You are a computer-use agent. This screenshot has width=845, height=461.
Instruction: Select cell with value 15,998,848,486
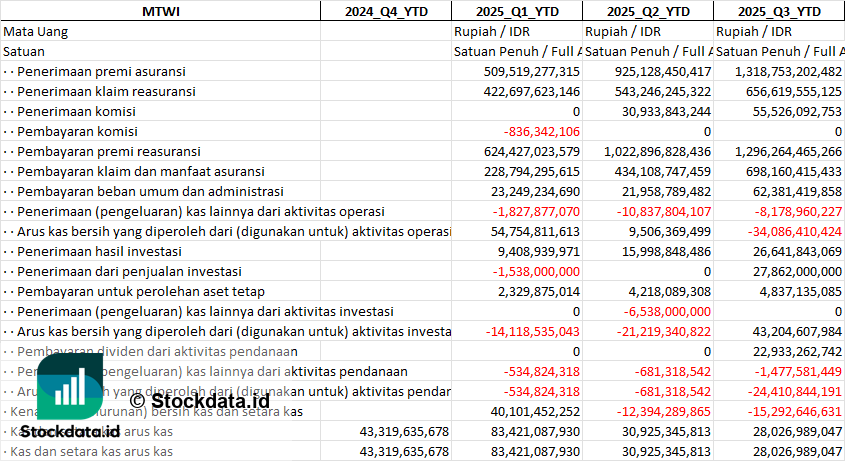[x=648, y=251]
